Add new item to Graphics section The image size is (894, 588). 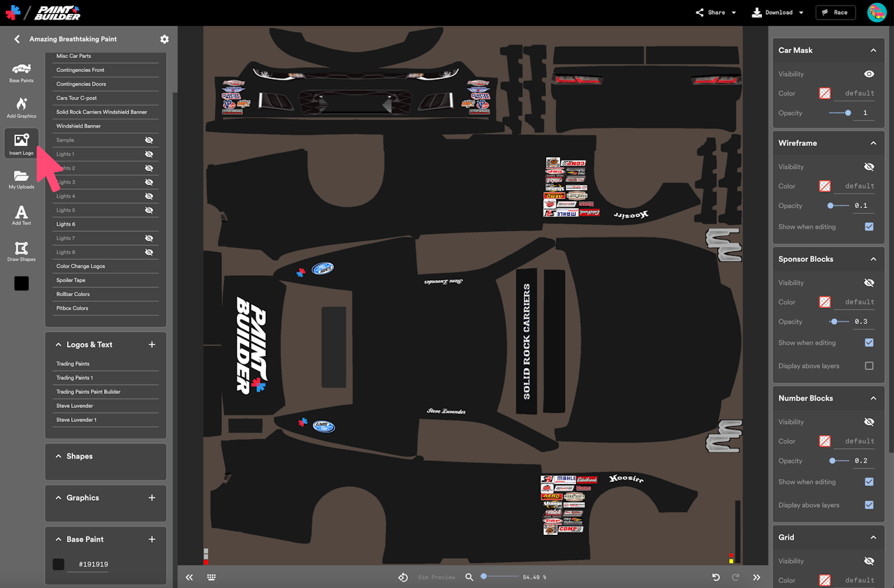click(152, 498)
